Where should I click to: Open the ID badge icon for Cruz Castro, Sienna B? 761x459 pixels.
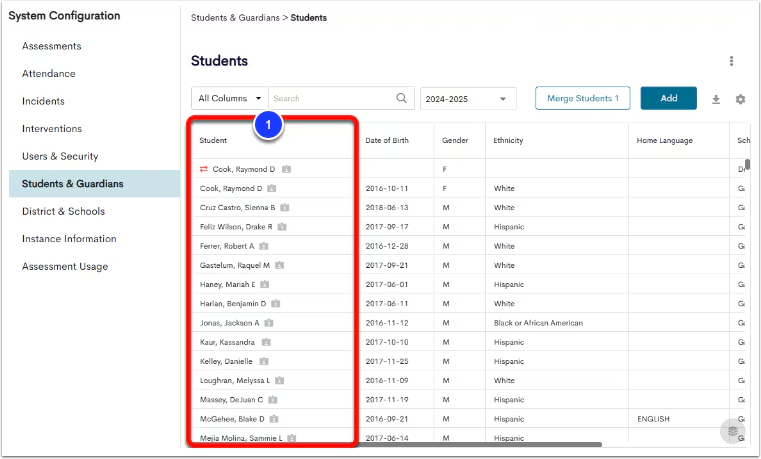tap(285, 208)
